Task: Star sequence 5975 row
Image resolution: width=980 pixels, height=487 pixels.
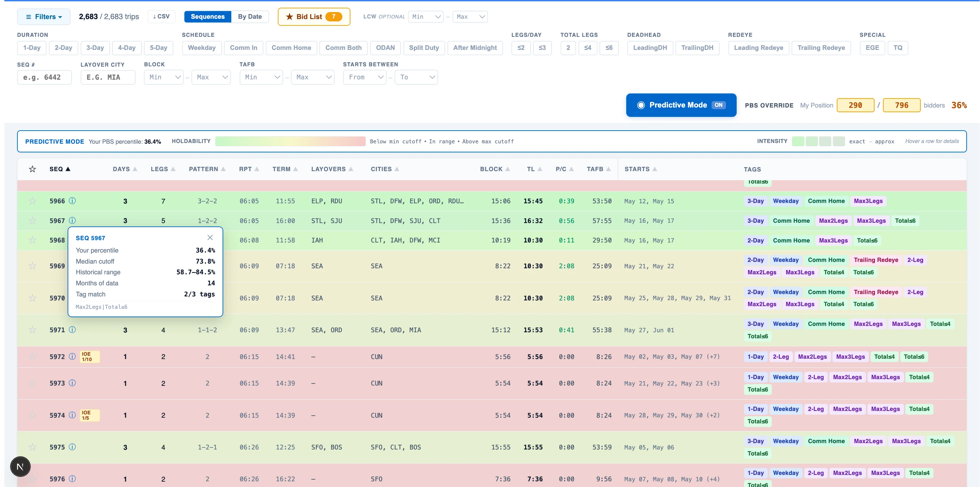Action: pyautogui.click(x=32, y=447)
